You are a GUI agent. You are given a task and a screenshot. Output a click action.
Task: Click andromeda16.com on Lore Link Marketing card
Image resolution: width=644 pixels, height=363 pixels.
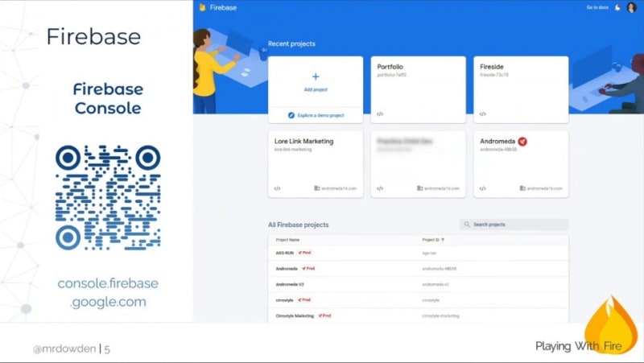coord(339,188)
